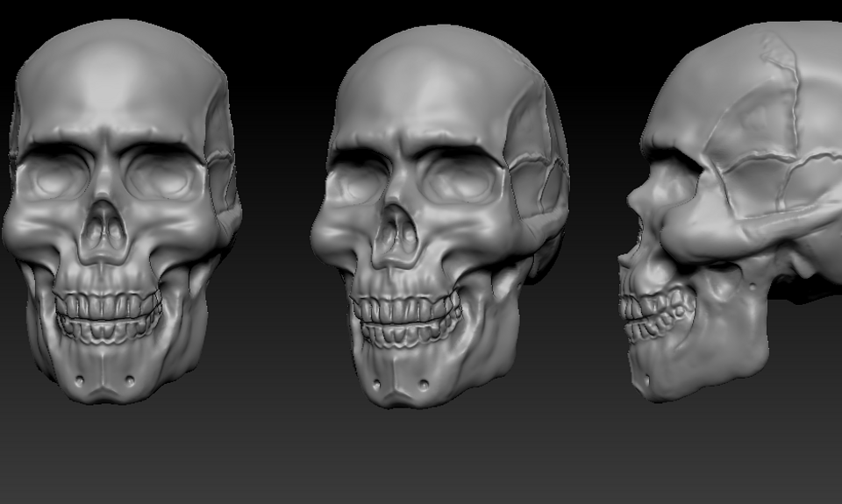Select the profile skull's side teeth
Viewport: 842px width, 504px height.
pyautogui.click(x=658, y=314)
